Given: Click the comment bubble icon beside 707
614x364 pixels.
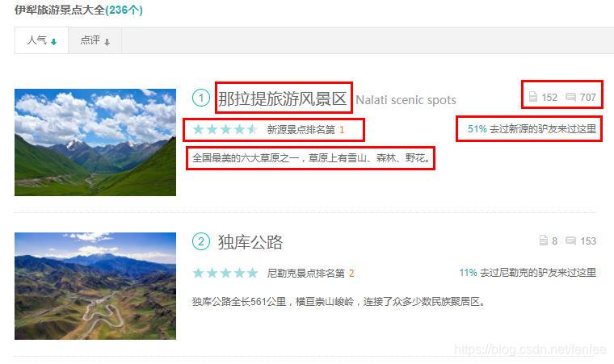Looking at the screenshot, I should (570, 97).
